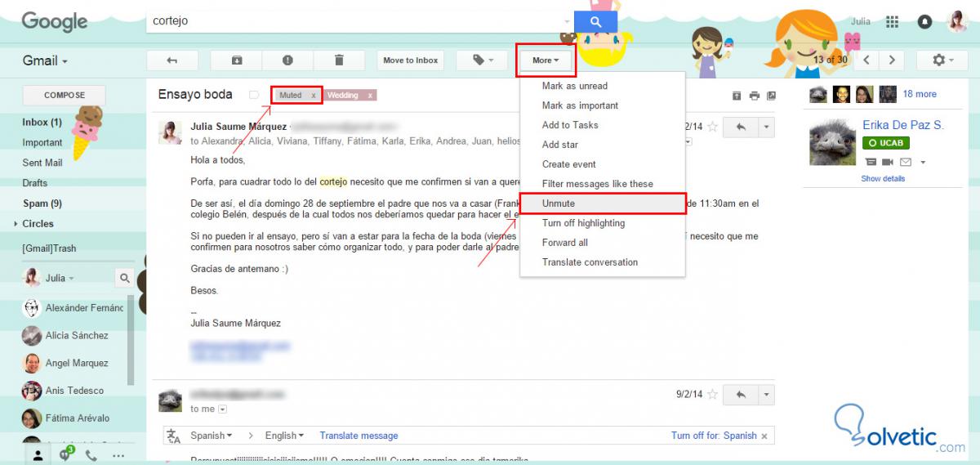
Task: Reply to the second message
Action: click(x=741, y=395)
